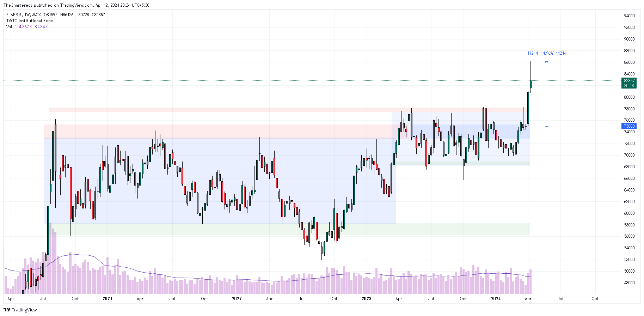Click the 60000 price axis label
644x316 pixels.
[x=629, y=213]
